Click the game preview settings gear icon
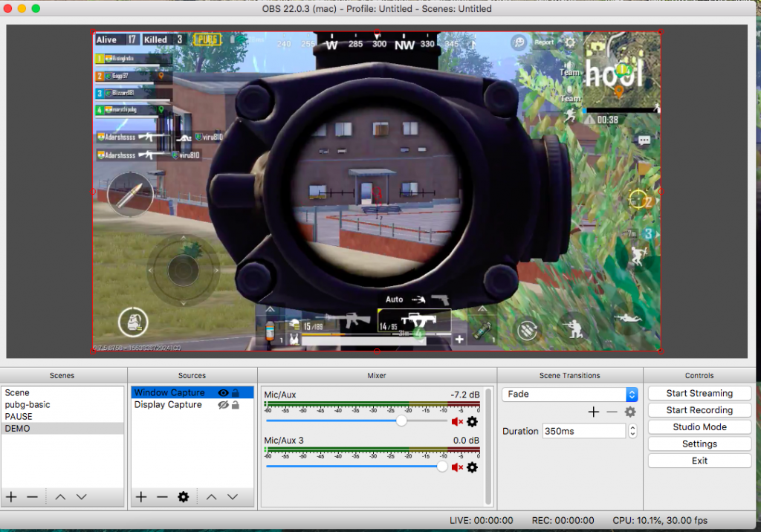761x532 pixels. [x=570, y=42]
